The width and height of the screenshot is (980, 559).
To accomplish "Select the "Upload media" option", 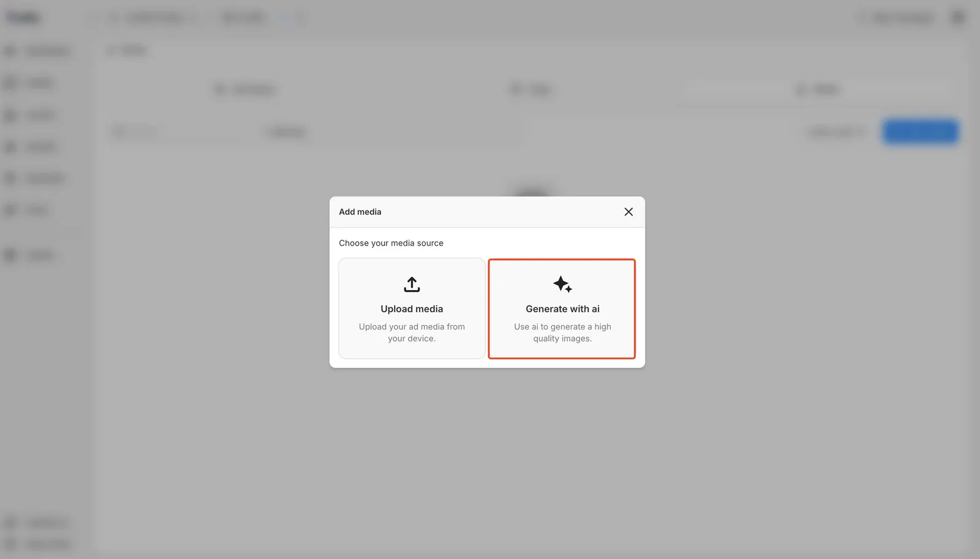I will [x=411, y=309].
